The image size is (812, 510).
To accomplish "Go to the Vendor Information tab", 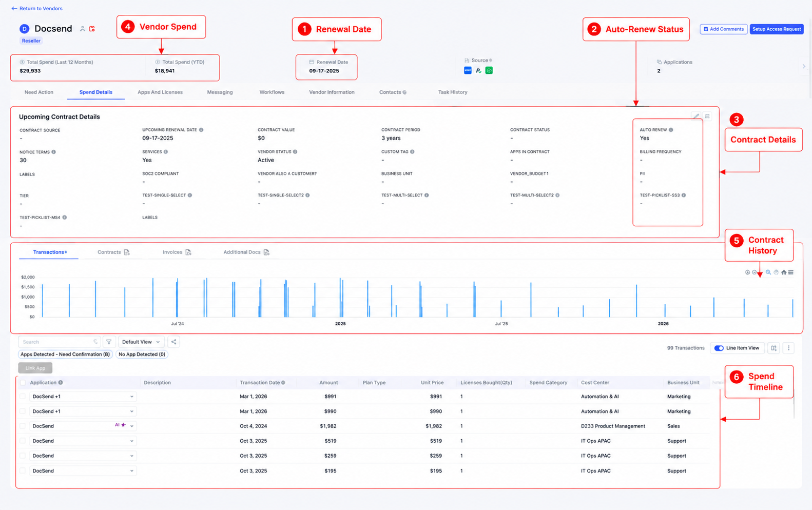I will coord(332,92).
